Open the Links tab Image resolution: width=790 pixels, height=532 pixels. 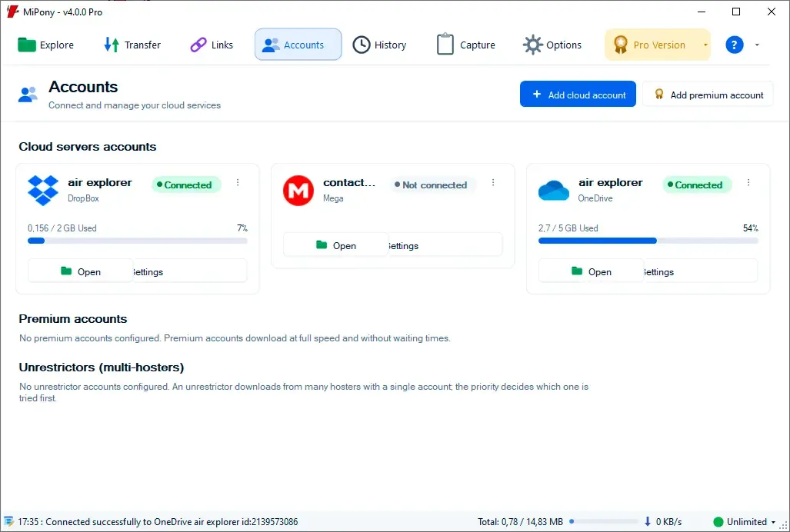(x=212, y=45)
